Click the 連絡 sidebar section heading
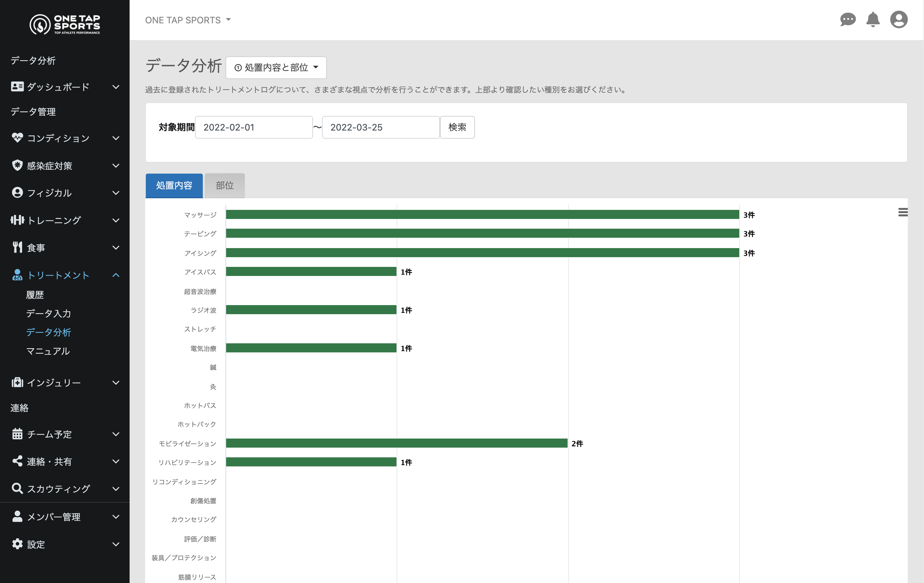This screenshot has width=924, height=583. click(x=19, y=408)
